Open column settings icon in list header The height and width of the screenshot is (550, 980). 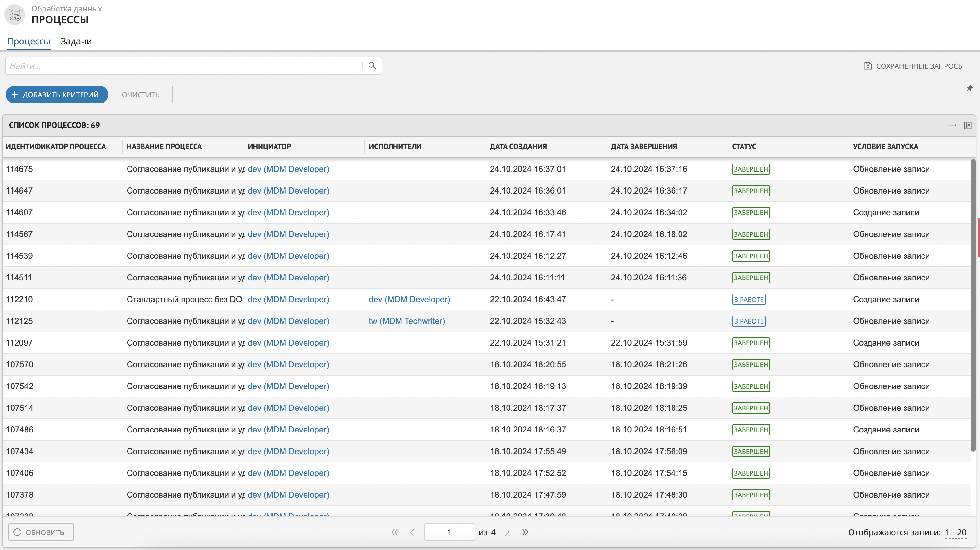[968, 125]
